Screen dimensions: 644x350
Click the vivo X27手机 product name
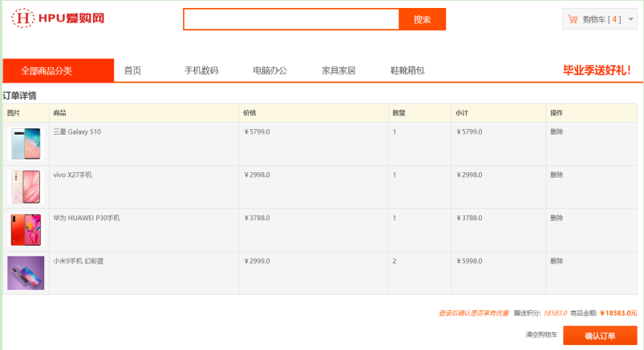pyautogui.click(x=73, y=175)
